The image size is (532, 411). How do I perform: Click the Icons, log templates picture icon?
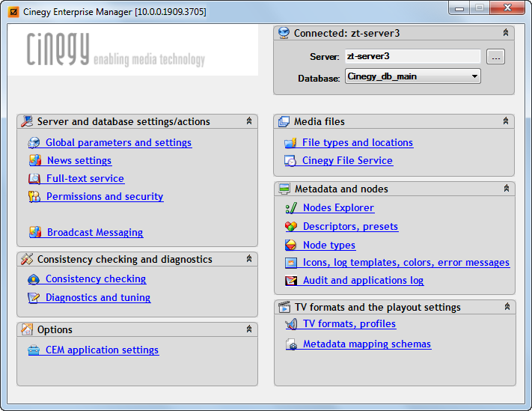(x=291, y=263)
